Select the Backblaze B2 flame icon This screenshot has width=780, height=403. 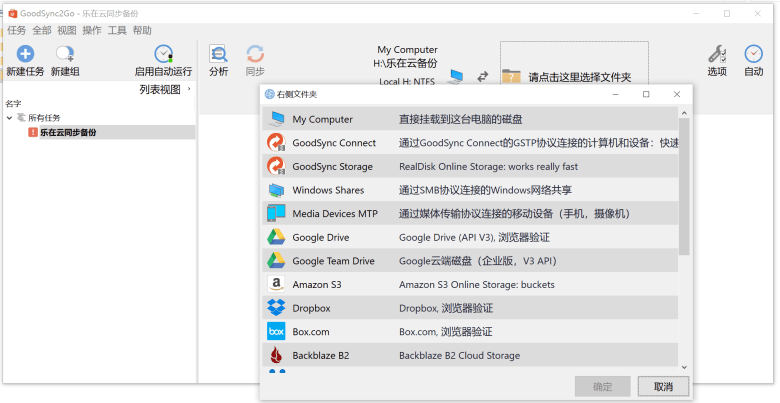click(276, 355)
